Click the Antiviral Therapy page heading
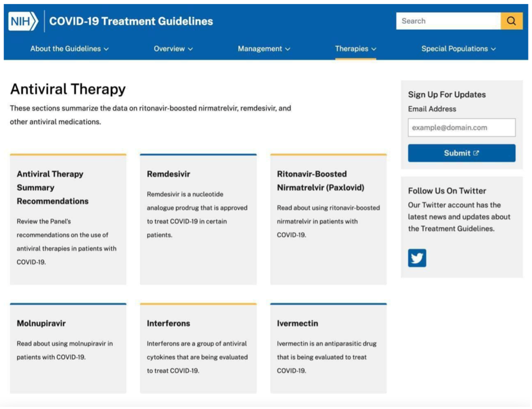 (68, 89)
